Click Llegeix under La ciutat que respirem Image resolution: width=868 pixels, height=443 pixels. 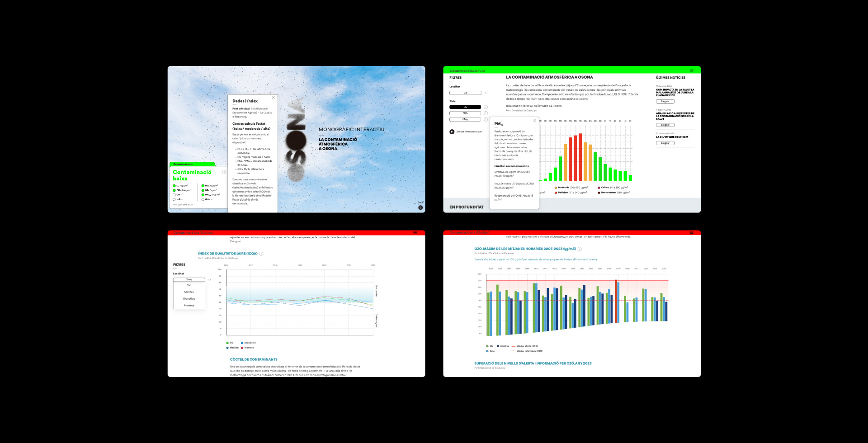click(665, 143)
